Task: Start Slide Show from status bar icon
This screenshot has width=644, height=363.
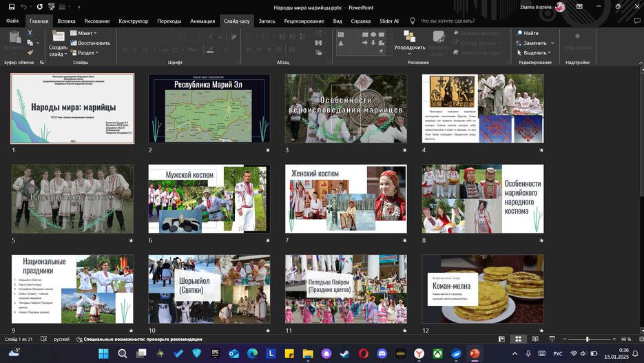Action: [552, 339]
